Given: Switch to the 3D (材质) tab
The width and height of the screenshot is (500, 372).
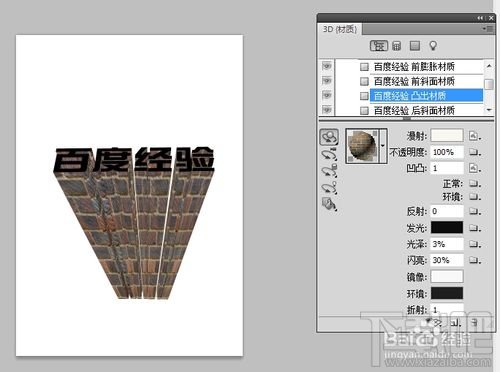Looking at the screenshot, I should pyautogui.click(x=340, y=29).
